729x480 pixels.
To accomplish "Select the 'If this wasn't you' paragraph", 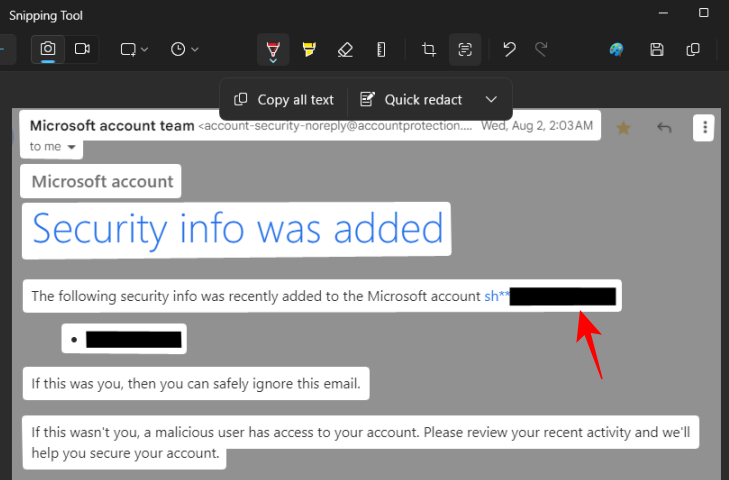I will click(360, 442).
